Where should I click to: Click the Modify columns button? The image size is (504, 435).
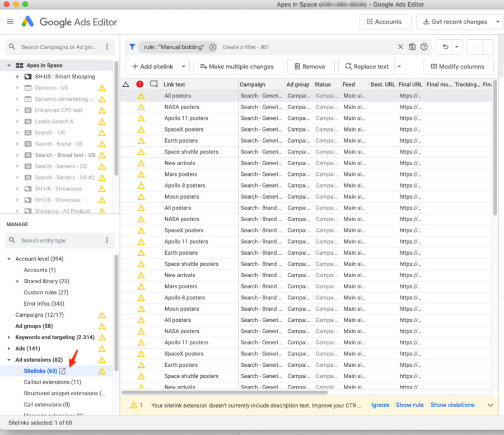coord(458,67)
